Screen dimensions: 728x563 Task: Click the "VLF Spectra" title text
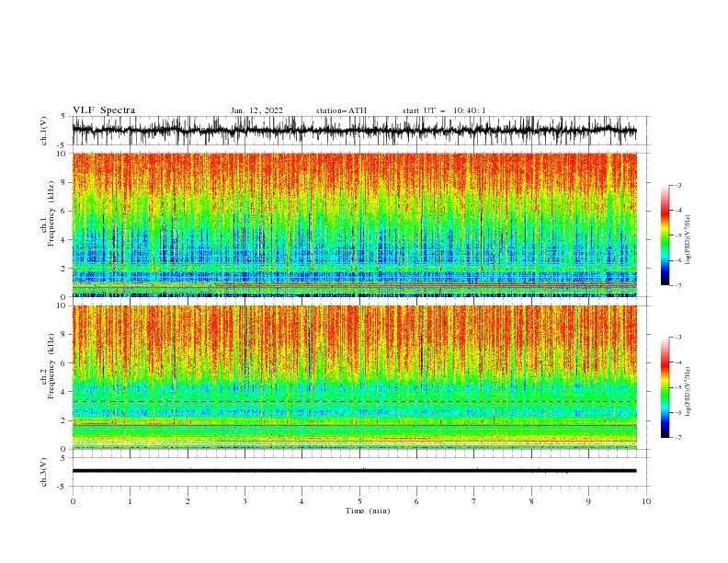[104, 110]
